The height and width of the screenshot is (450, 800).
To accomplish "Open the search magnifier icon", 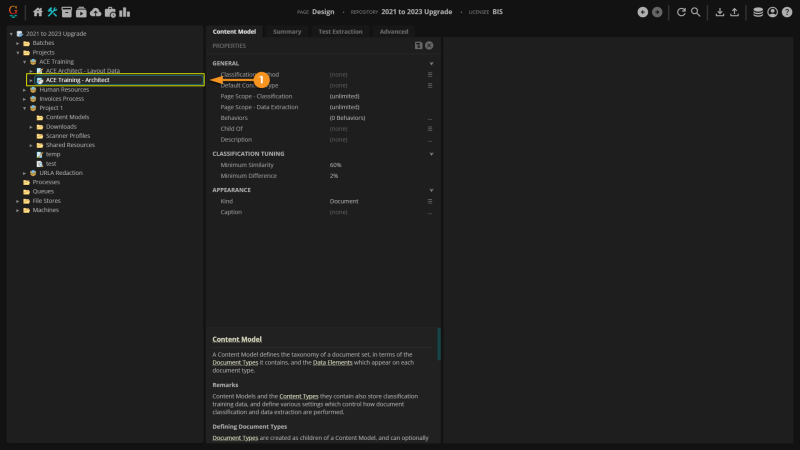I will click(x=695, y=12).
